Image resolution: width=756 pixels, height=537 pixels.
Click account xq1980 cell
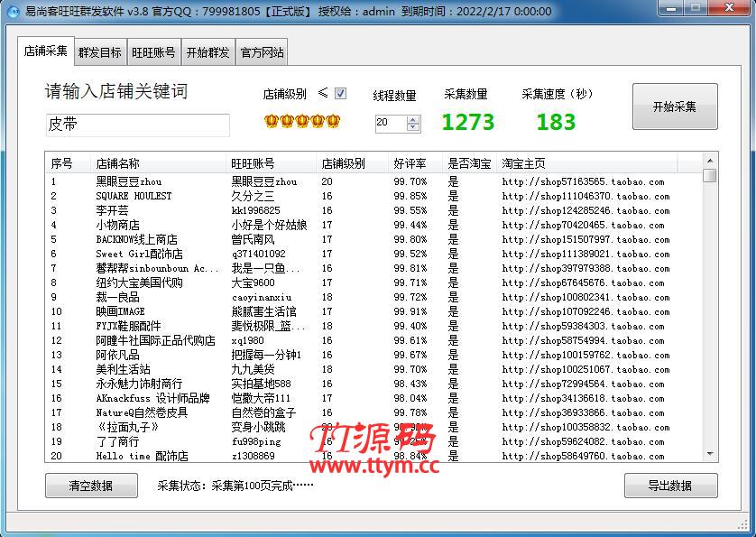click(x=247, y=340)
